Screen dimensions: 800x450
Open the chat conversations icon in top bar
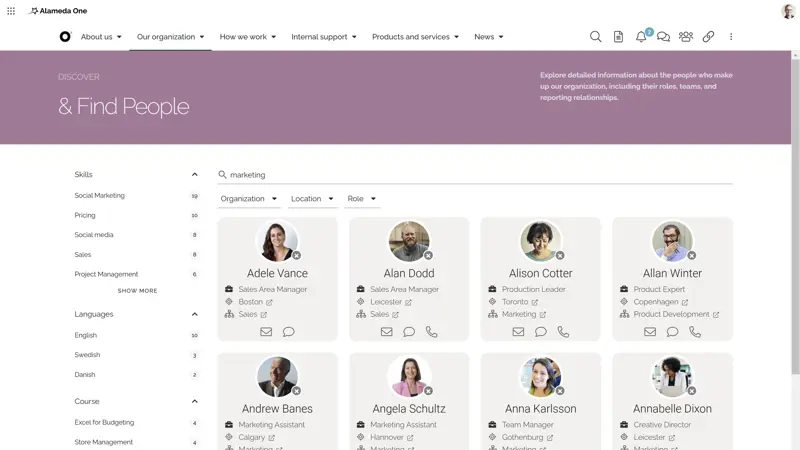pyautogui.click(x=663, y=37)
